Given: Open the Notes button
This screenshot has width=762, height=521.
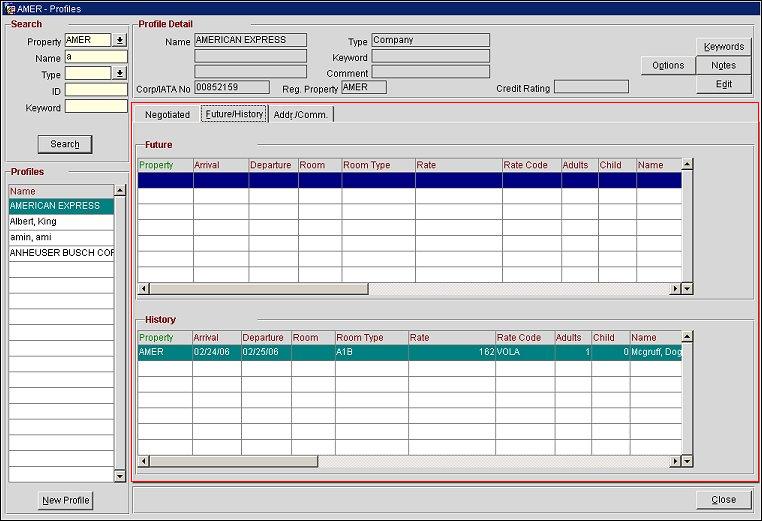Looking at the screenshot, I should 723,66.
